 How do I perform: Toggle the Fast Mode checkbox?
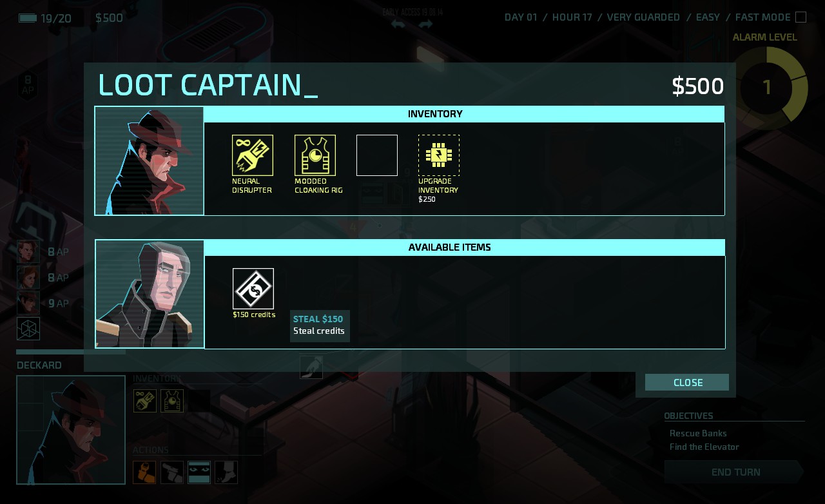(x=801, y=17)
